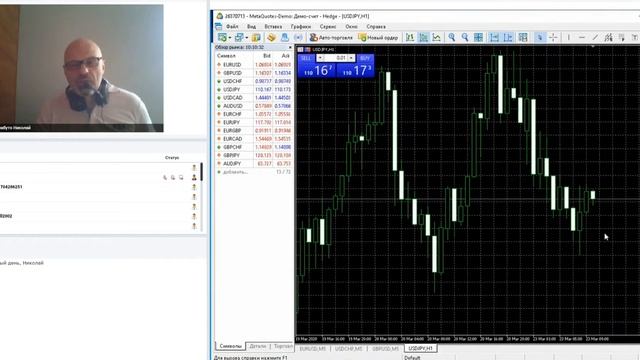The width and height of the screenshot is (640, 360).
Task: Tile chart windows with grid icon
Action: point(478,38)
